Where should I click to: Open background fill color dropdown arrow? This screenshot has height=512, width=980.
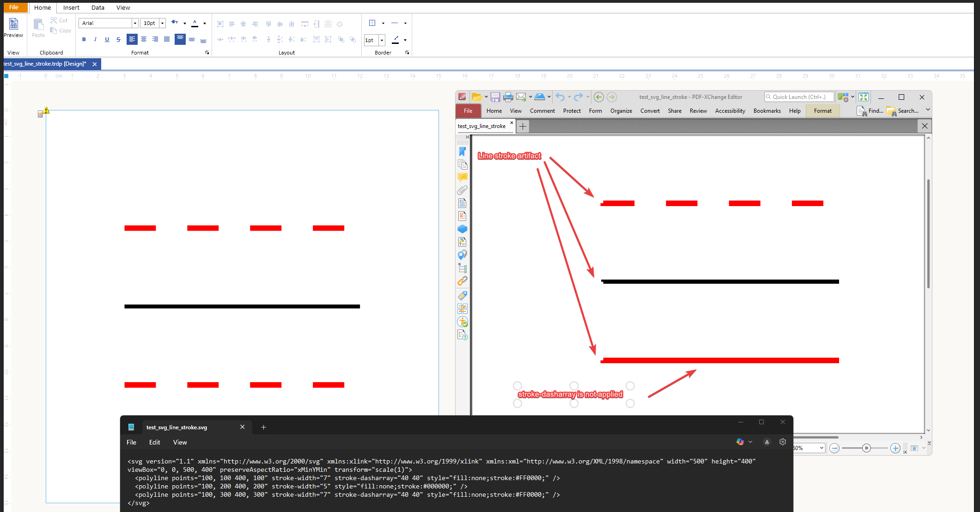pyautogui.click(x=185, y=23)
